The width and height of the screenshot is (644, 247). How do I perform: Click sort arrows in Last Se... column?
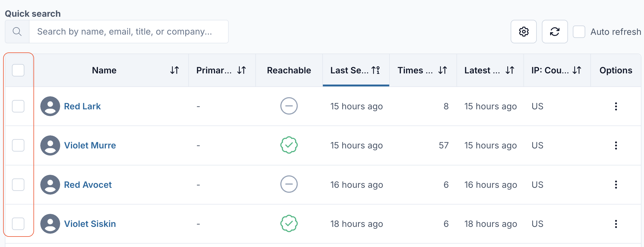376,70
